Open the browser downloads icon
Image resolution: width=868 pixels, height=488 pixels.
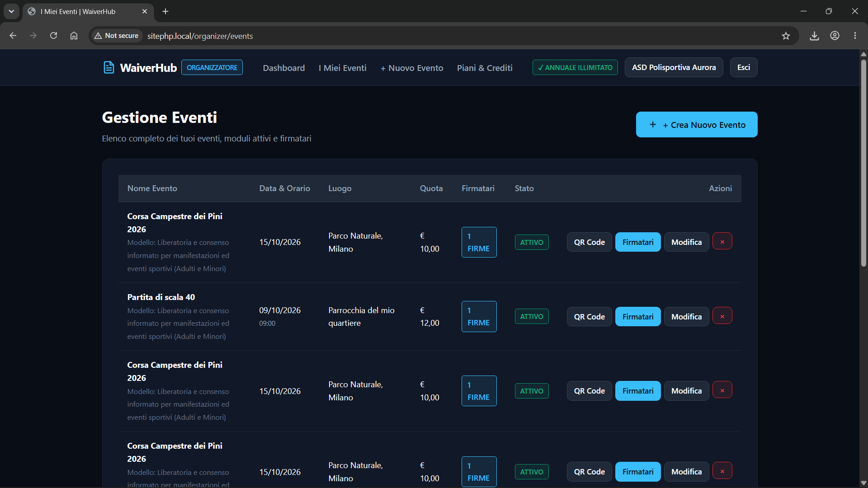(x=814, y=36)
